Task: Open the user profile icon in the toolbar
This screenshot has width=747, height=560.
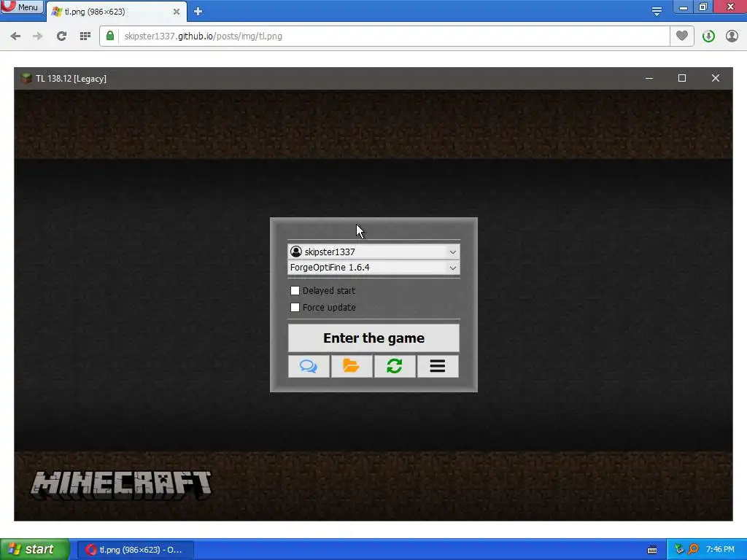Action: coord(732,36)
